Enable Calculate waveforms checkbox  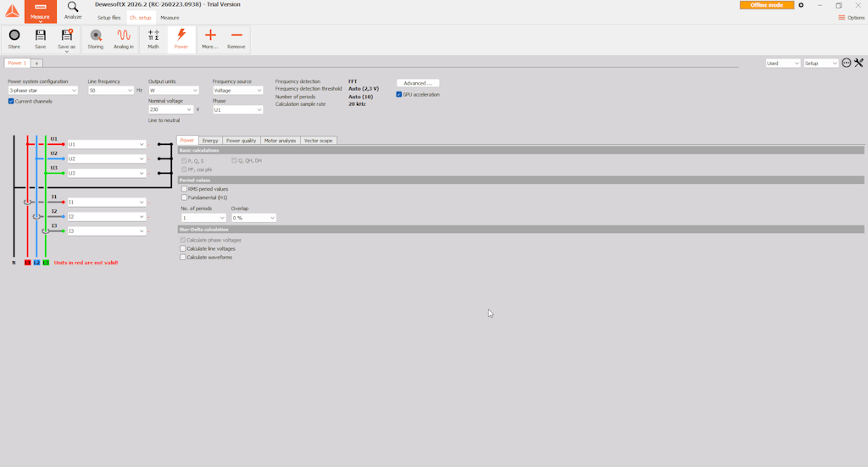pos(183,258)
